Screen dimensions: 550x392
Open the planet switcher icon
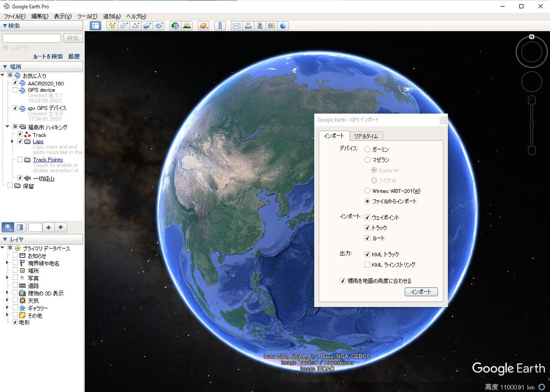[203, 26]
